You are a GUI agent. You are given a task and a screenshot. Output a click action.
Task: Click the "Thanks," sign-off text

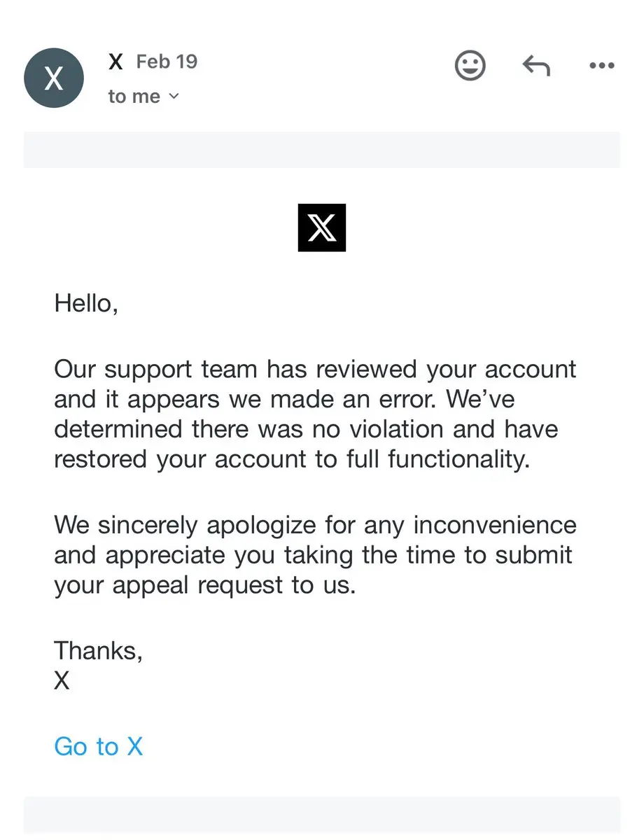click(x=99, y=650)
